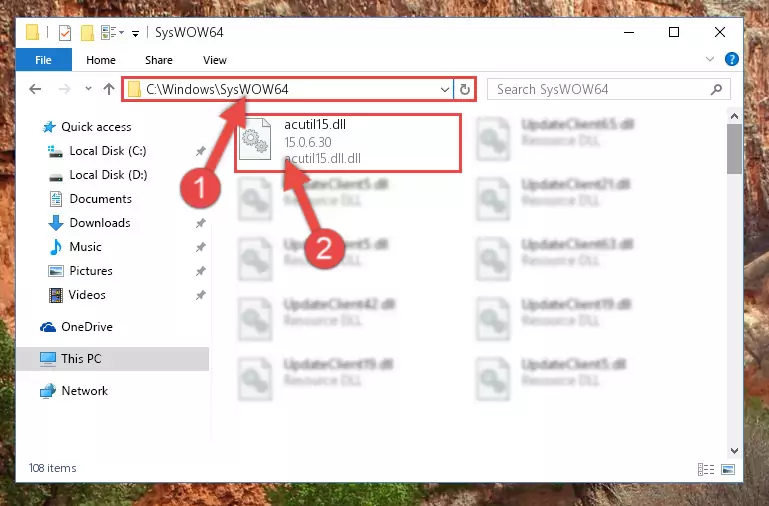Click the scrollbar up arrow

click(734, 116)
